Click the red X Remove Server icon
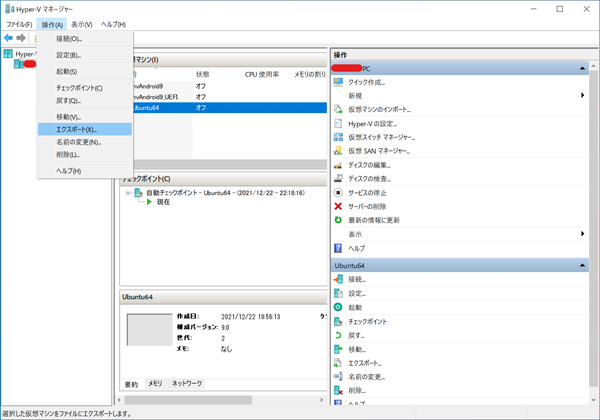Viewport: 600px width, 420px height. tap(338, 207)
